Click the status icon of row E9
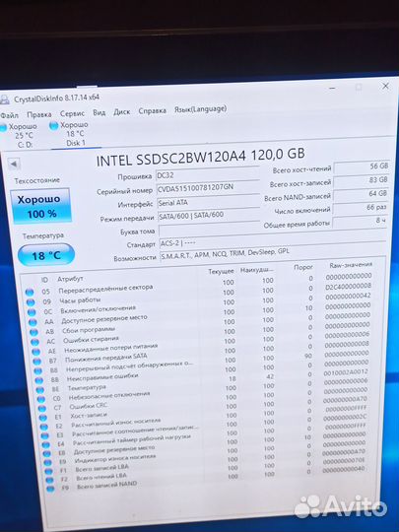 [47, 462]
